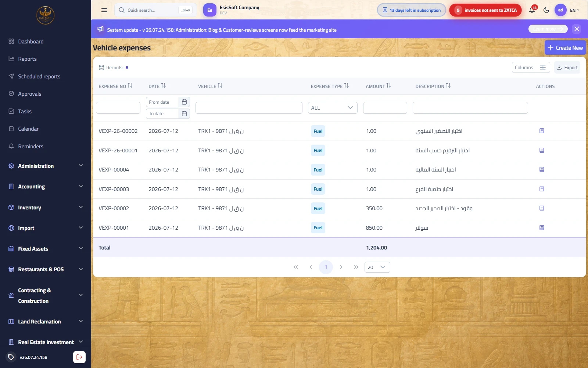This screenshot has width=588, height=368.
Task: Open details icon for VEXP-00002
Action: tap(542, 208)
